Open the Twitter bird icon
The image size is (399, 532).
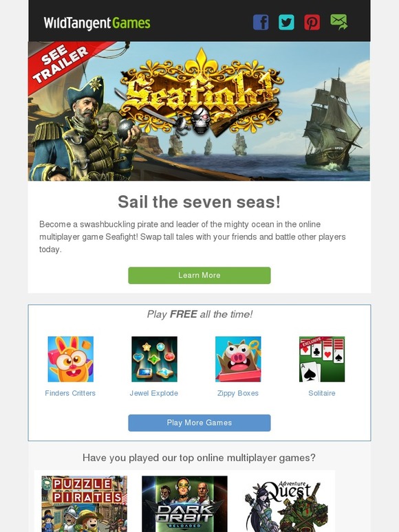click(x=286, y=23)
